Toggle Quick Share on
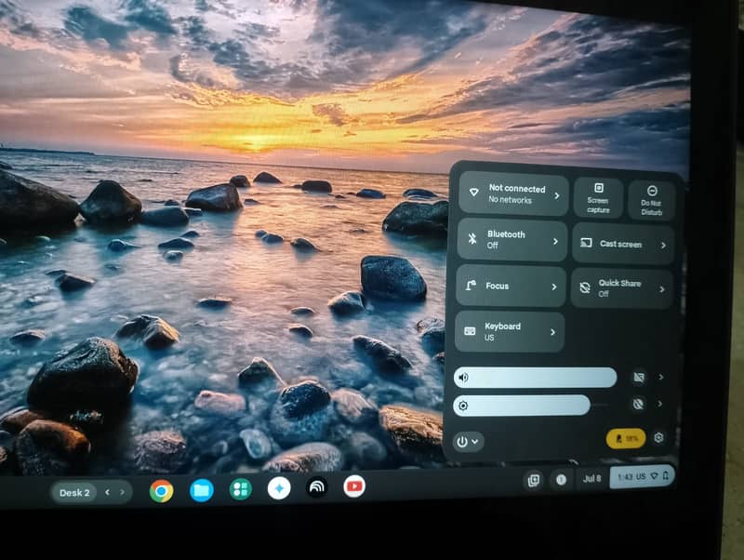744x560 pixels. tap(622, 288)
